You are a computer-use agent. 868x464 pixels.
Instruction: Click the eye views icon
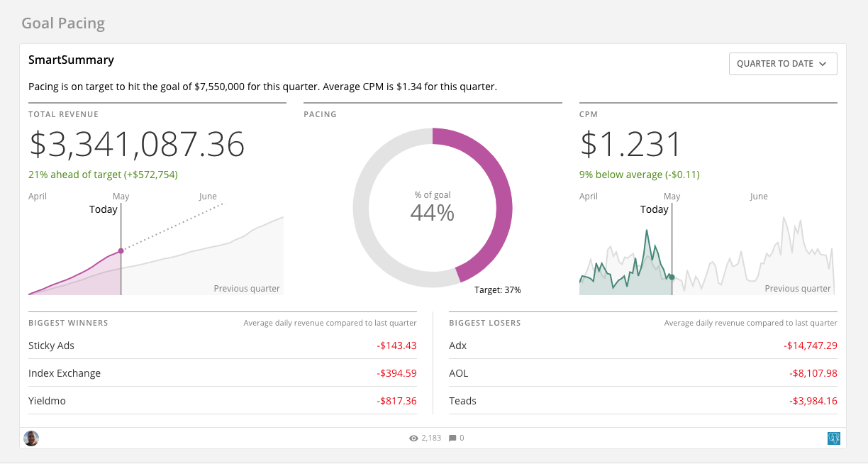coord(413,438)
